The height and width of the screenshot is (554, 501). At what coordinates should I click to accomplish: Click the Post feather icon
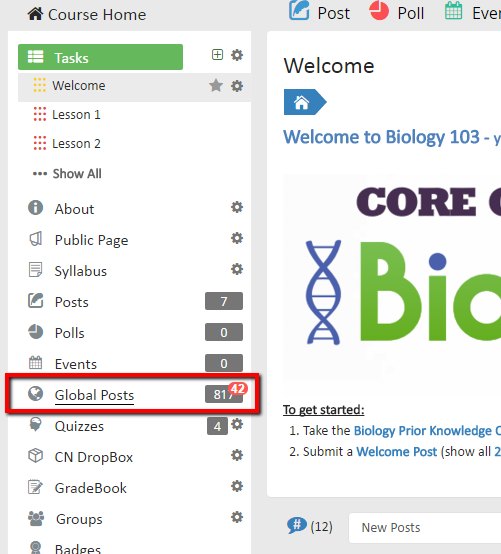[x=299, y=11]
